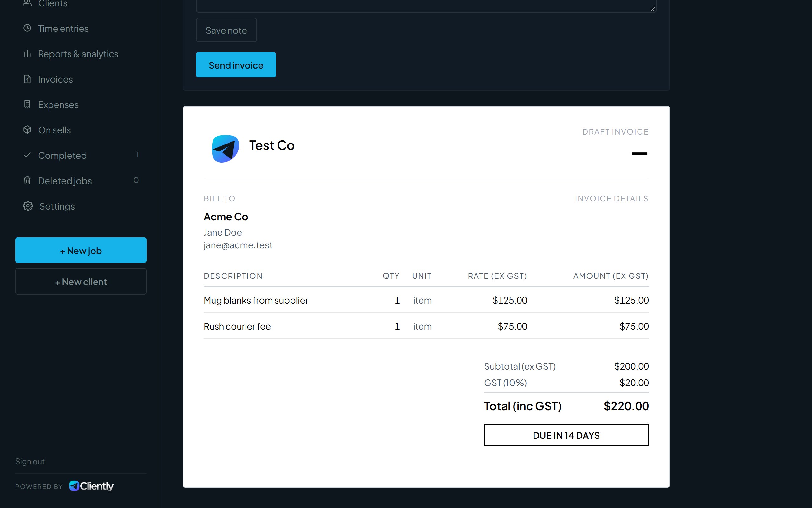
Task: Click the '$220.00' total amount
Action: (626, 406)
